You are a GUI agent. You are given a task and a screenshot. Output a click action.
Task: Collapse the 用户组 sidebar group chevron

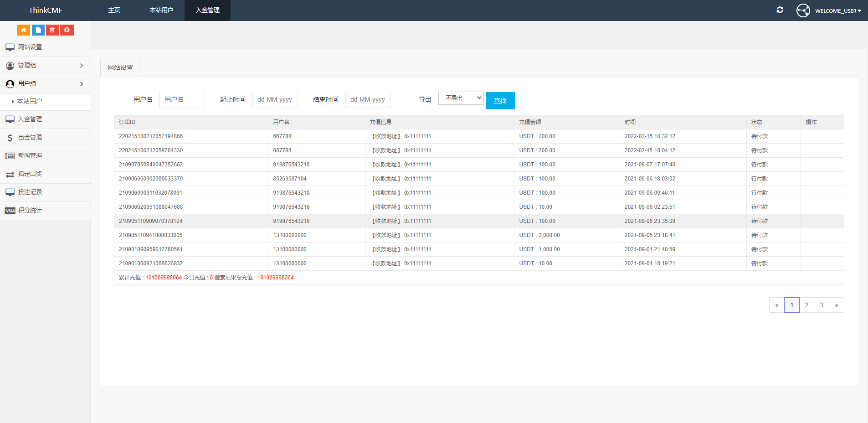click(82, 84)
